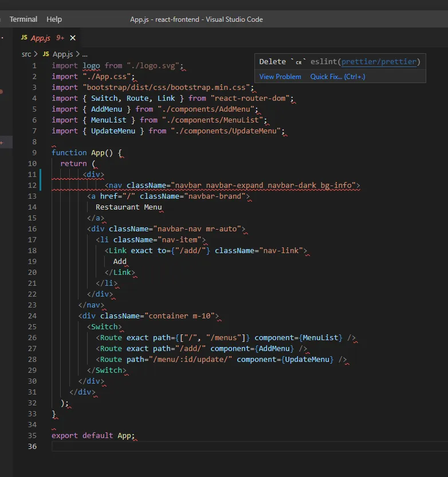Click line number 24 in the gutter
The width and height of the screenshot is (448, 477).
(32, 316)
